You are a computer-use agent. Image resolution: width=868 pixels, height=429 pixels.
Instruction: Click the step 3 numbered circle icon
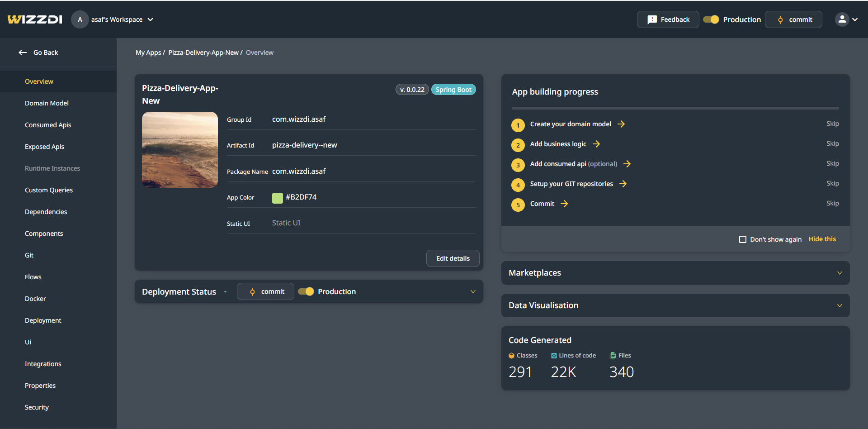pos(518,165)
